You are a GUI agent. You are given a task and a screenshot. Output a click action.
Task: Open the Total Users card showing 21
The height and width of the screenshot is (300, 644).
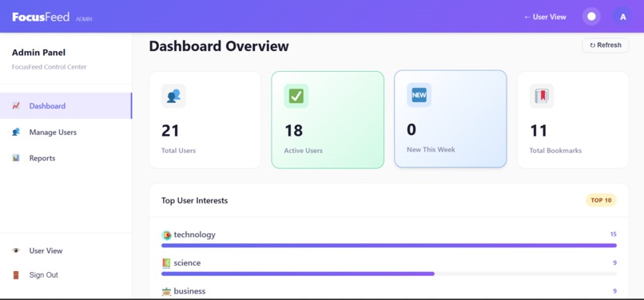(x=205, y=120)
